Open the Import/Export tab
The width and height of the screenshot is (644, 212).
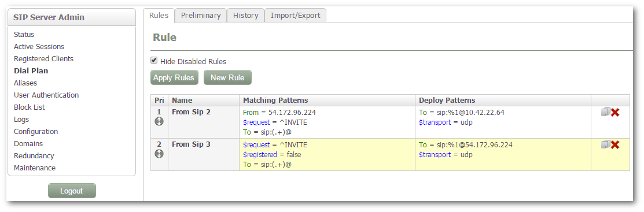tap(295, 16)
